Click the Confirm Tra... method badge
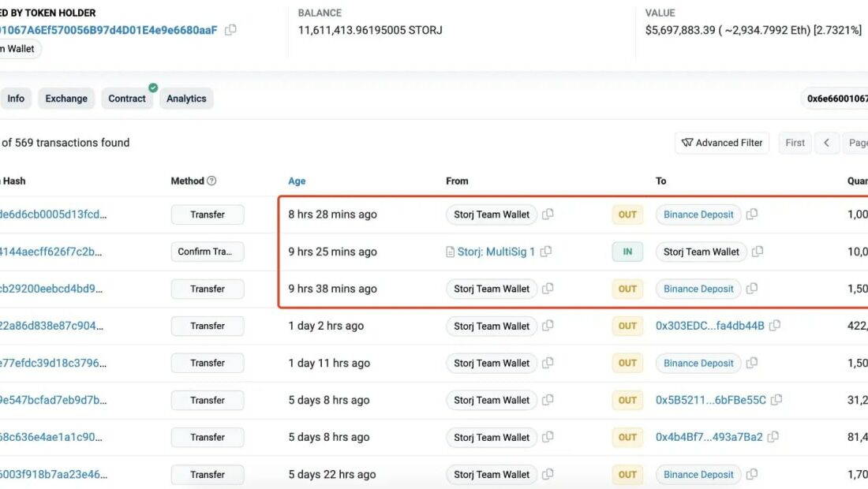This screenshot has width=868, height=489. pos(208,252)
